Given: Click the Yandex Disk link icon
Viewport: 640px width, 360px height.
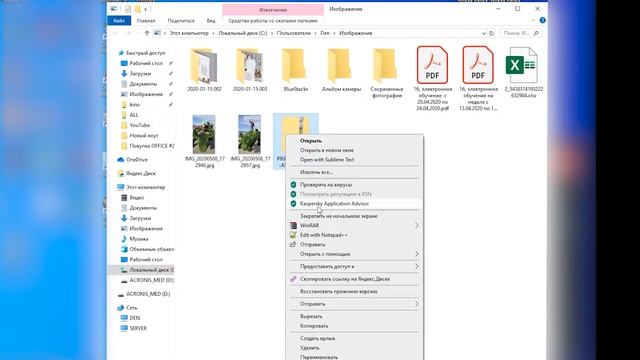Looking at the screenshot, I should (x=293, y=279).
